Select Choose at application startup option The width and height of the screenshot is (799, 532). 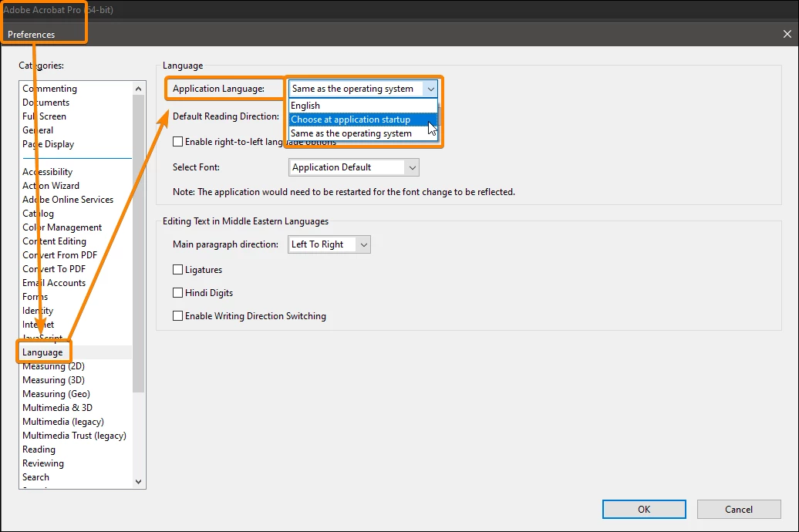[362, 120]
